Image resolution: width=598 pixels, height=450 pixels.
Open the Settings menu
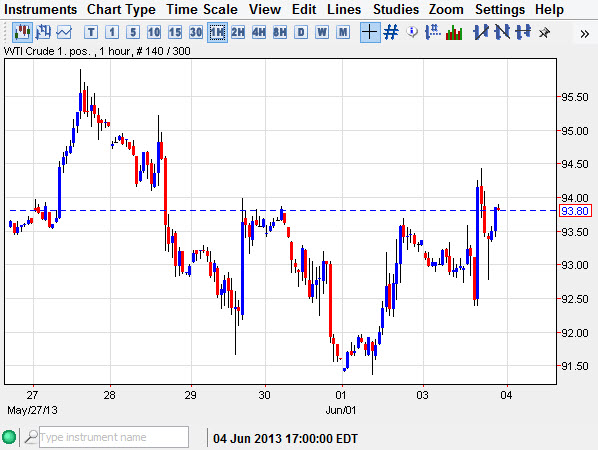(x=500, y=9)
